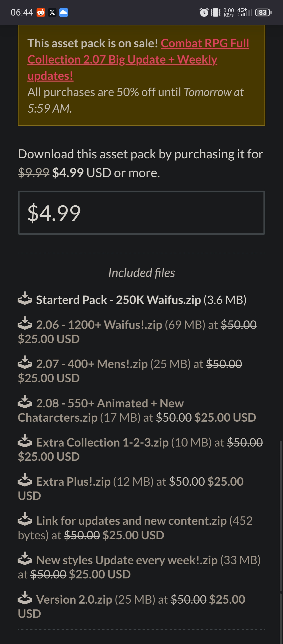Tap the 4G+ signal strength icon

pos(244,12)
